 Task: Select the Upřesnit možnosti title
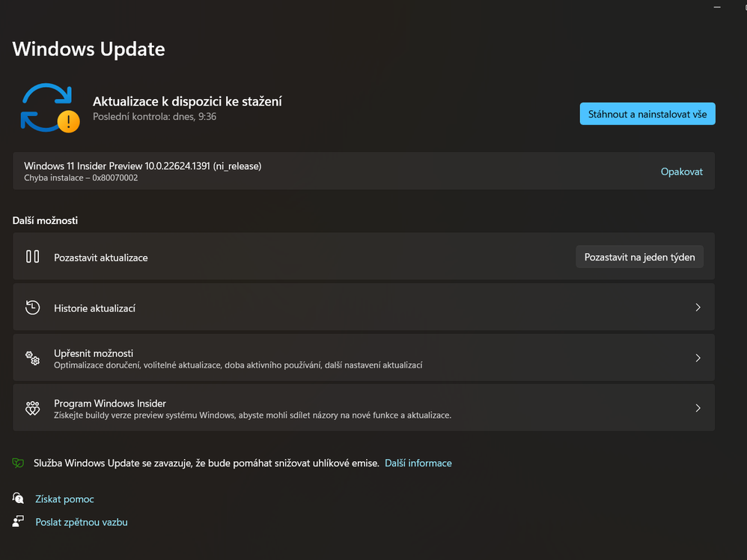[94, 353]
